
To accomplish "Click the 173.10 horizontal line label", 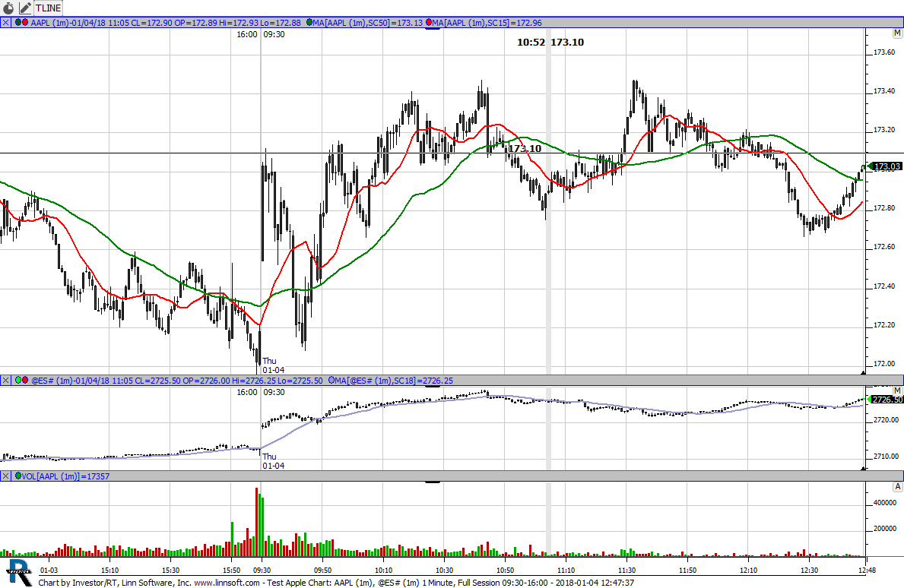I will [525, 149].
